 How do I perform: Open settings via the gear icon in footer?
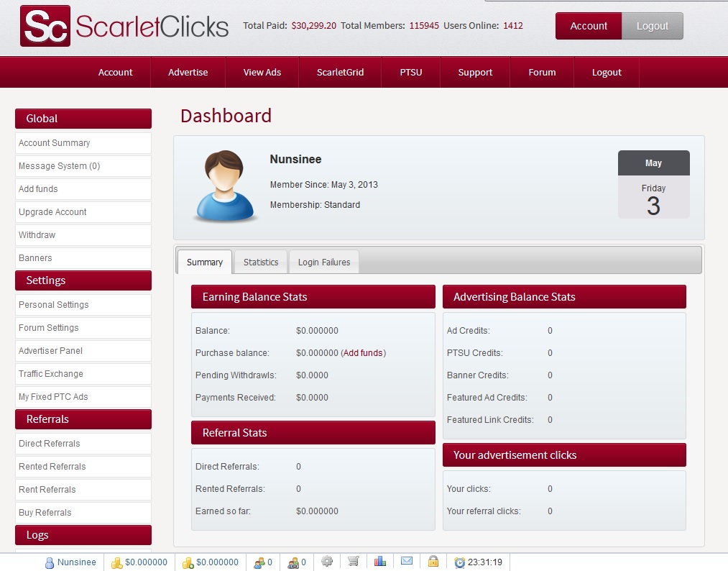click(327, 561)
